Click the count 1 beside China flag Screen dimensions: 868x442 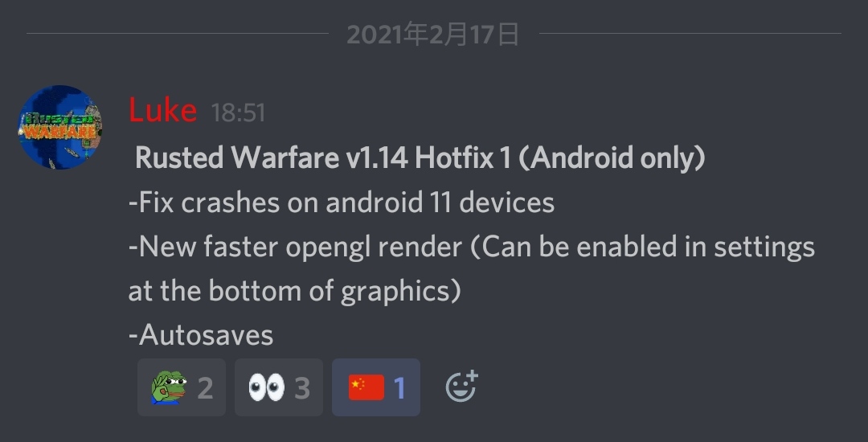399,388
